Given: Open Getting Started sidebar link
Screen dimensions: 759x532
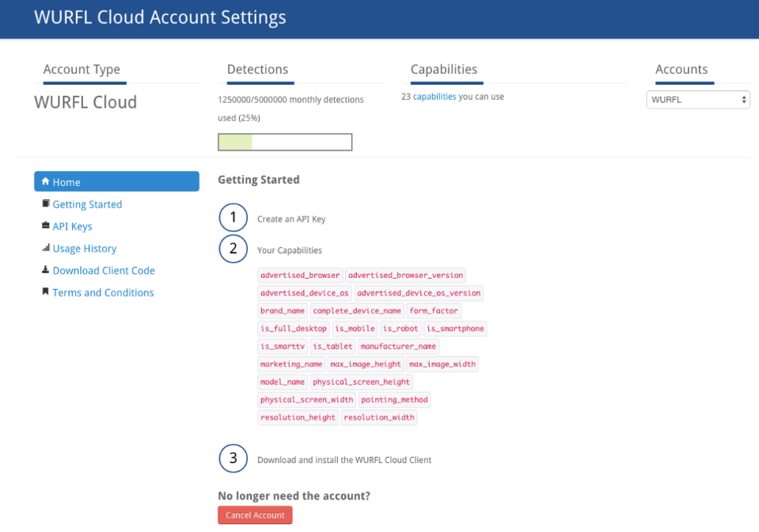Looking at the screenshot, I should click(x=87, y=204).
